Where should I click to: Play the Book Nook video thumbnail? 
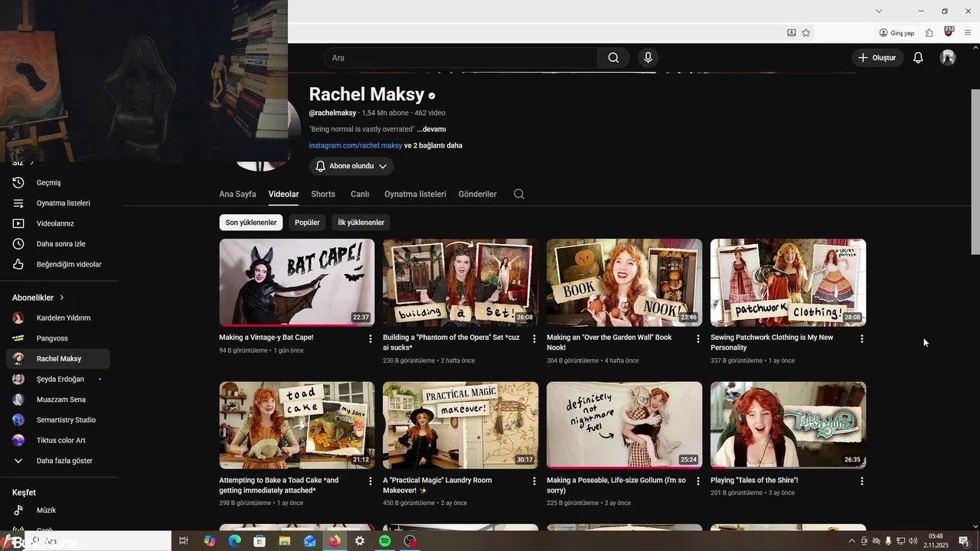point(624,282)
